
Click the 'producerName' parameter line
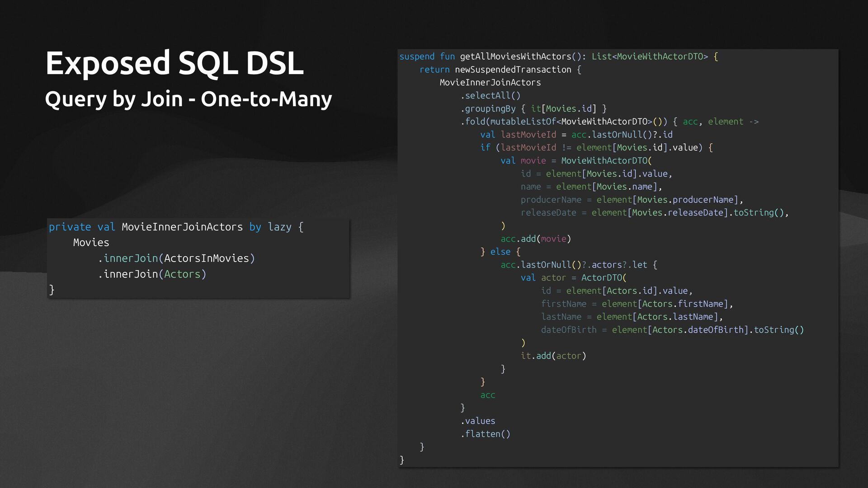(551, 200)
